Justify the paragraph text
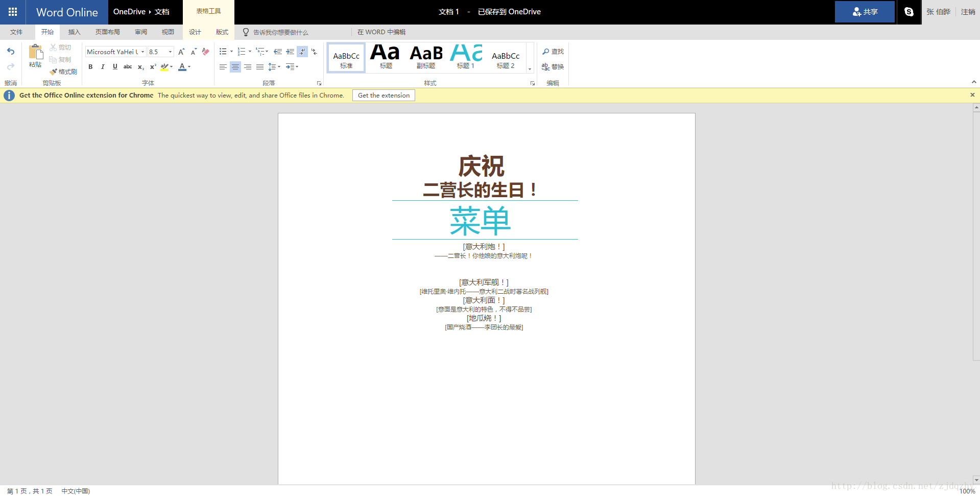Screen dimensions: 980x496 pyautogui.click(x=260, y=67)
